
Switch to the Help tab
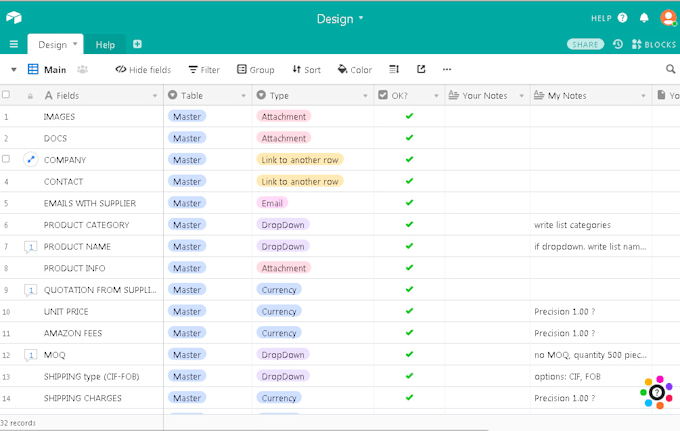tap(105, 45)
